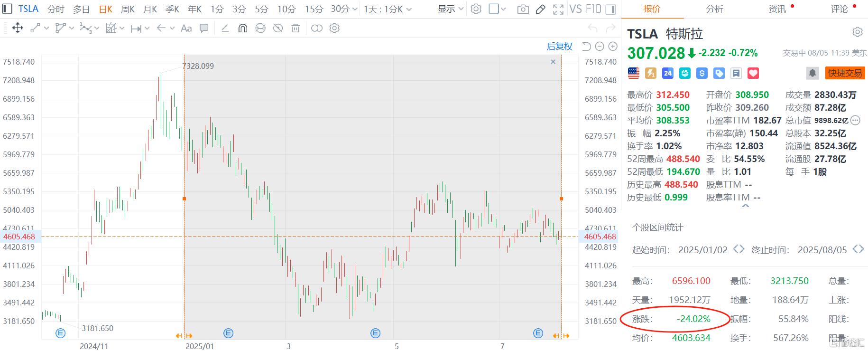Close the range selection overlay X
The image size is (868, 351).
(553, 62)
